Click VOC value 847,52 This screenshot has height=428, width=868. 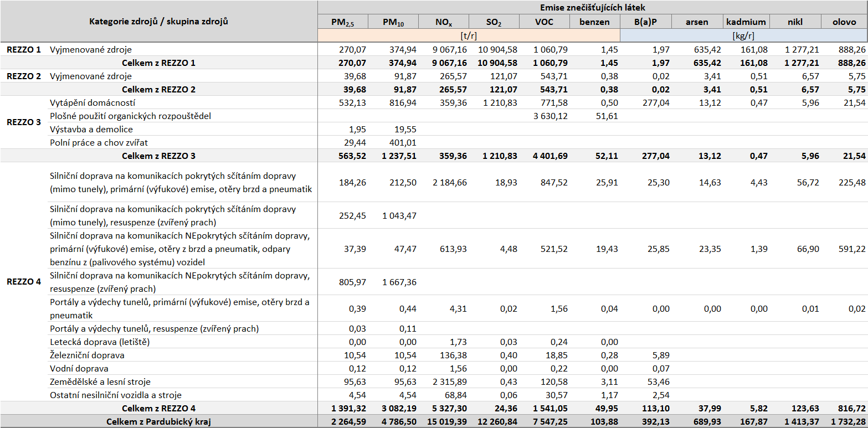553,182
